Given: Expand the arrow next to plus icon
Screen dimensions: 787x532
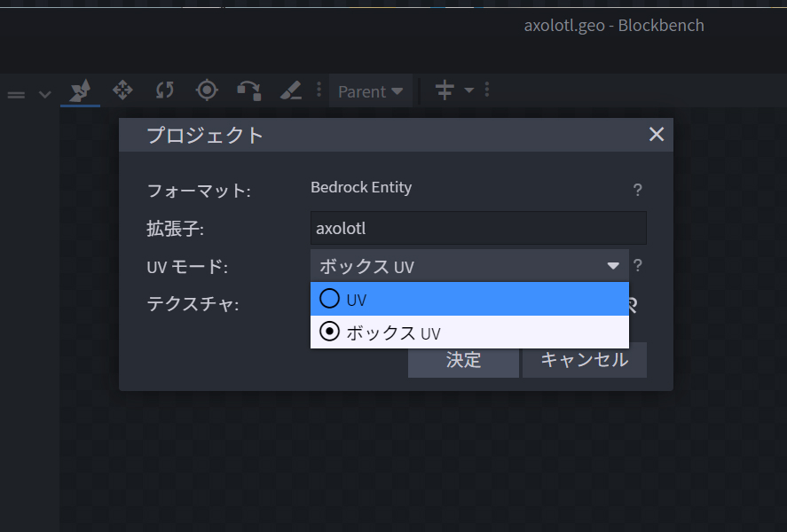Looking at the screenshot, I should tap(468, 90).
